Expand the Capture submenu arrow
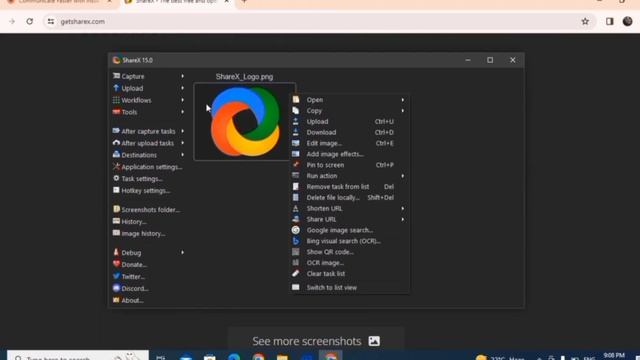 coord(182,76)
